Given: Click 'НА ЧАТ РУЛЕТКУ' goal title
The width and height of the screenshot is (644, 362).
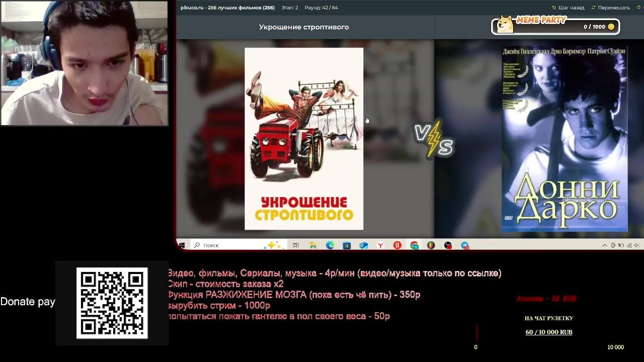Looking at the screenshot, I should click(x=549, y=318).
